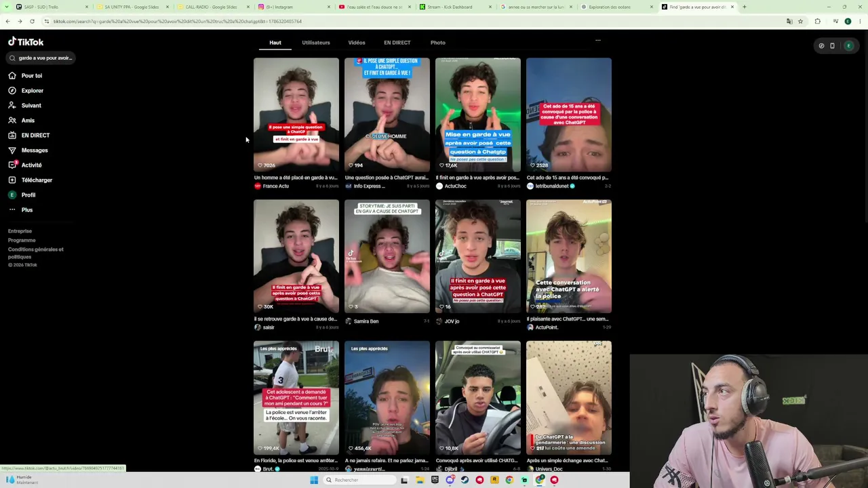Open the Programme footer link
Image resolution: width=868 pixels, height=488 pixels.
coord(22,240)
